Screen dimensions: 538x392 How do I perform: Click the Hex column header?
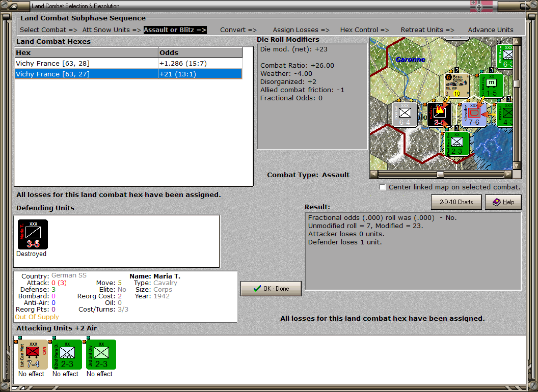(87, 52)
